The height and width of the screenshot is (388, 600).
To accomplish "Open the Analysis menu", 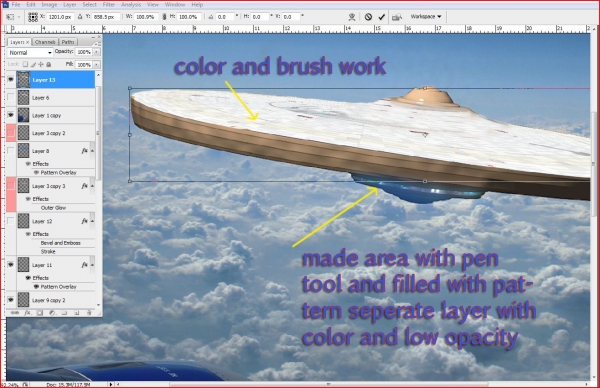I will [x=131, y=5].
